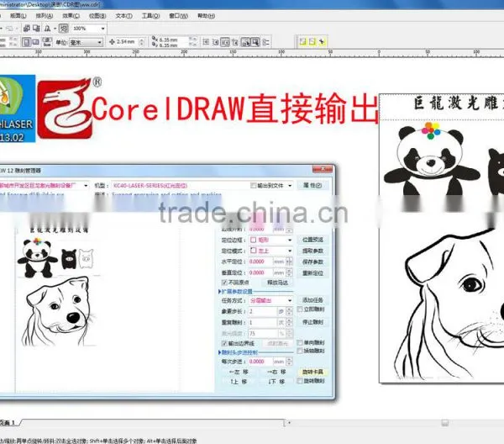Click the Import icon in standard toolbar

27,29
